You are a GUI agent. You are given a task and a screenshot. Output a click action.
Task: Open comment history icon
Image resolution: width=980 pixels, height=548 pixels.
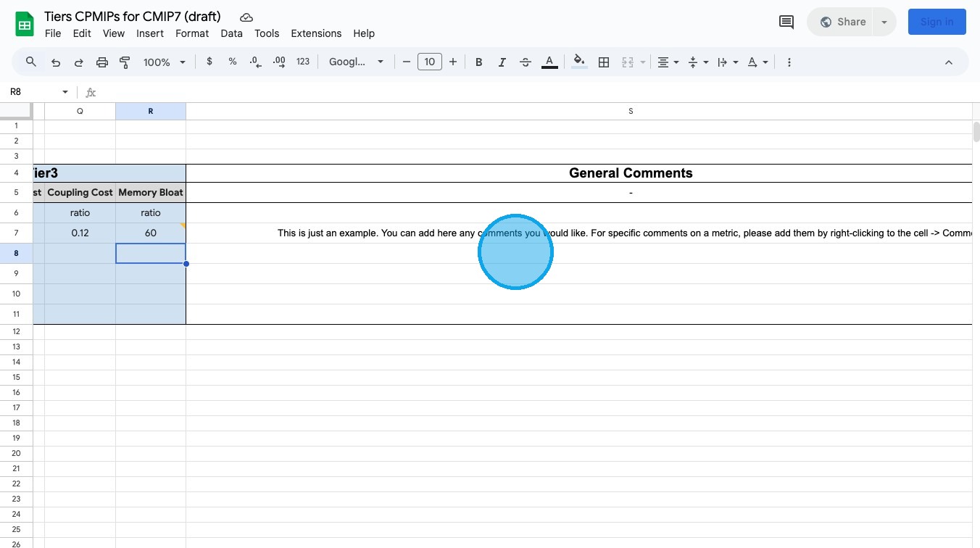(x=786, y=22)
